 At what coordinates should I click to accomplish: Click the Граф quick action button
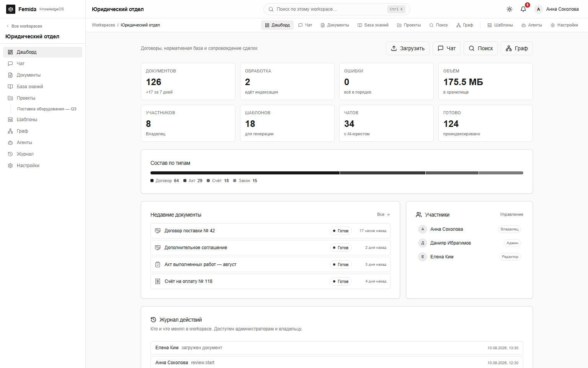click(517, 48)
